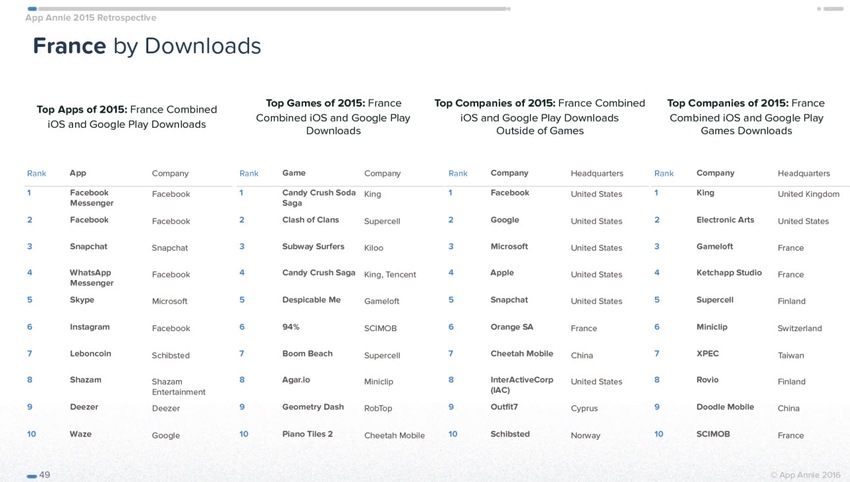
Task: Click 'Cyprus' headquarters cell
Action: (584, 408)
